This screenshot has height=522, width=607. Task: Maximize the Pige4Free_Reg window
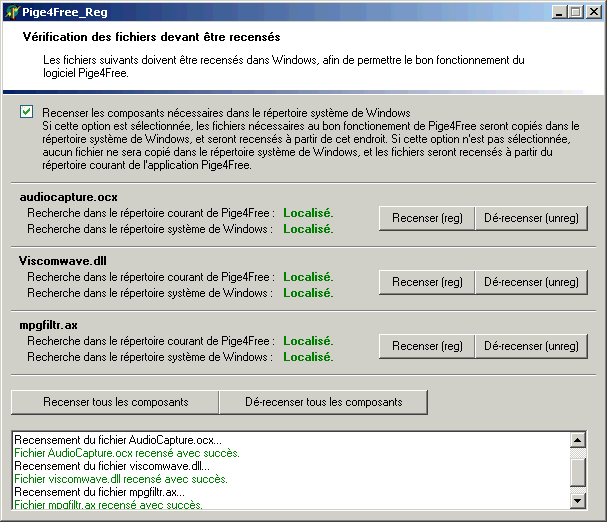576,12
